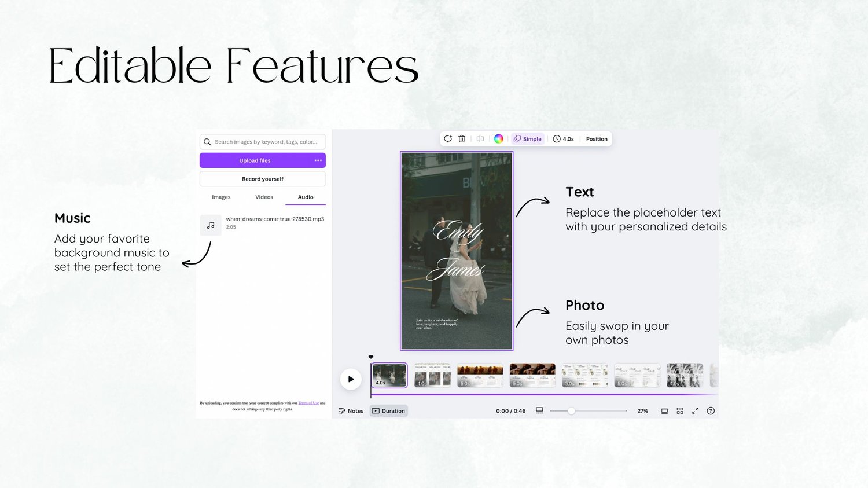The height and width of the screenshot is (488, 868).
Task: Open the rainbow color wheel picker
Action: pos(499,139)
